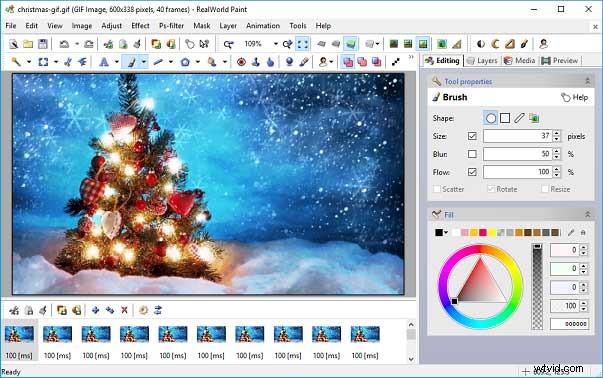Select the first animation frame thumbnail
The height and width of the screenshot is (378, 603).
(x=19, y=335)
